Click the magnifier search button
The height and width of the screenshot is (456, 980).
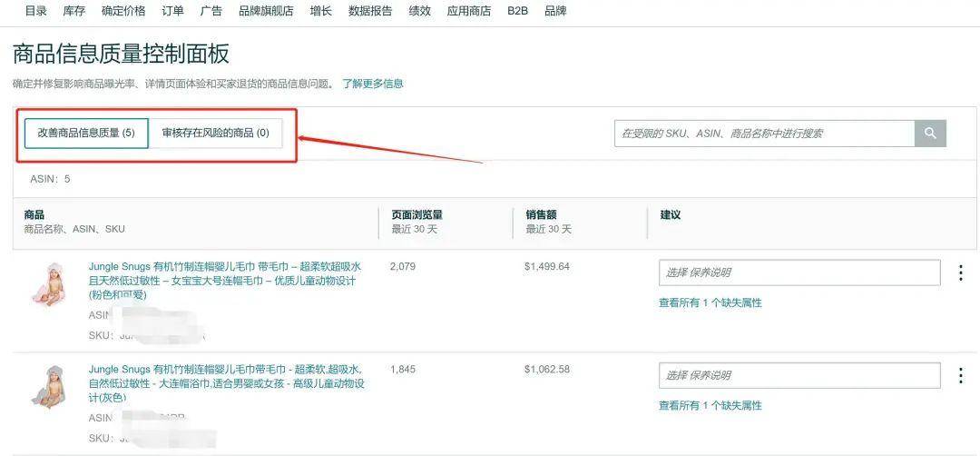(930, 134)
